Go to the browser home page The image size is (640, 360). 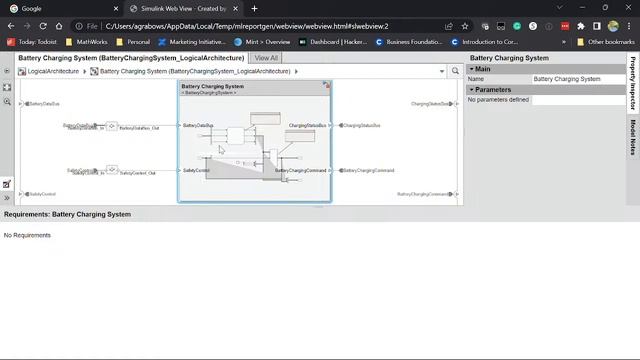point(59,26)
